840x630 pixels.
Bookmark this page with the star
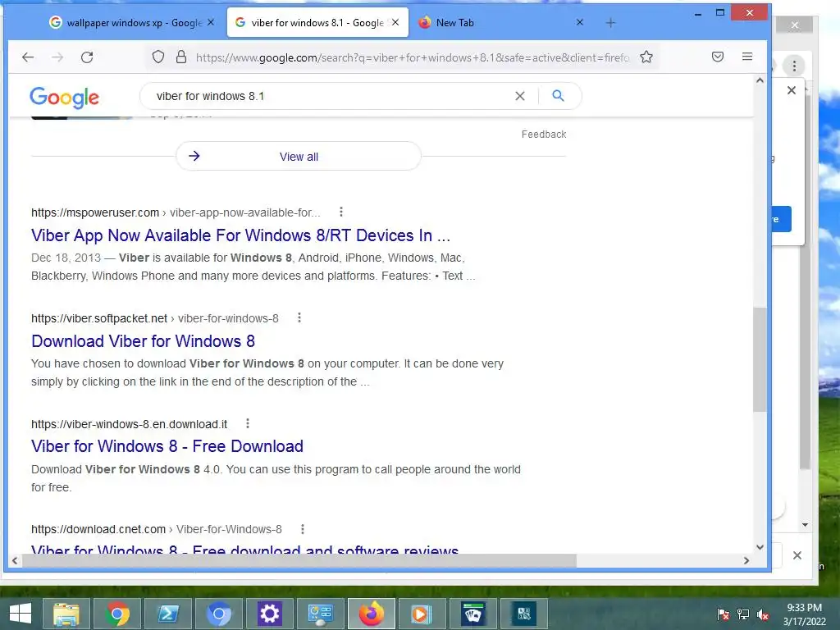[x=646, y=57]
